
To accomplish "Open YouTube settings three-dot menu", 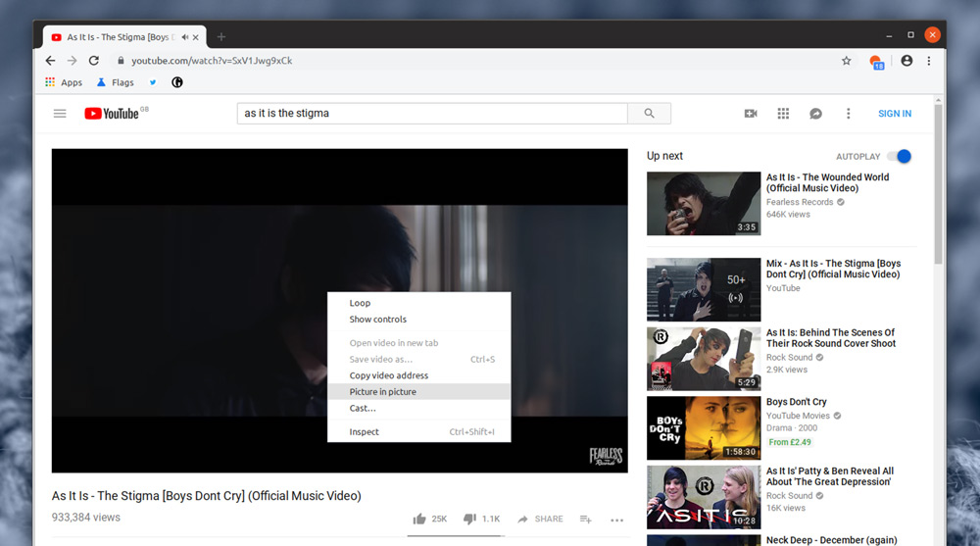I will pyautogui.click(x=849, y=114).
